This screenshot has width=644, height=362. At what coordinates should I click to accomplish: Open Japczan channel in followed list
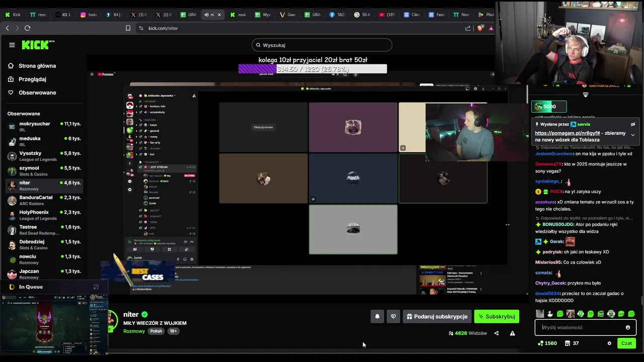click(44, 274)
